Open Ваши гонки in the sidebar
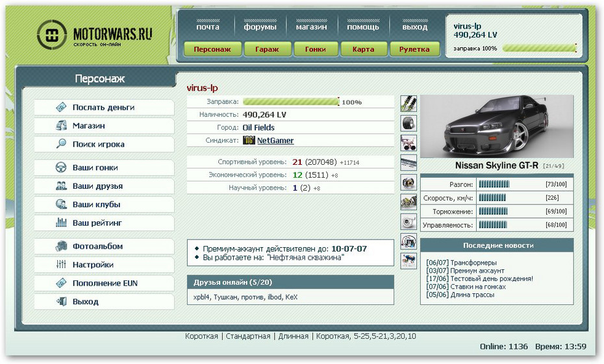The image size is (604, 364). tap(104, 168)
